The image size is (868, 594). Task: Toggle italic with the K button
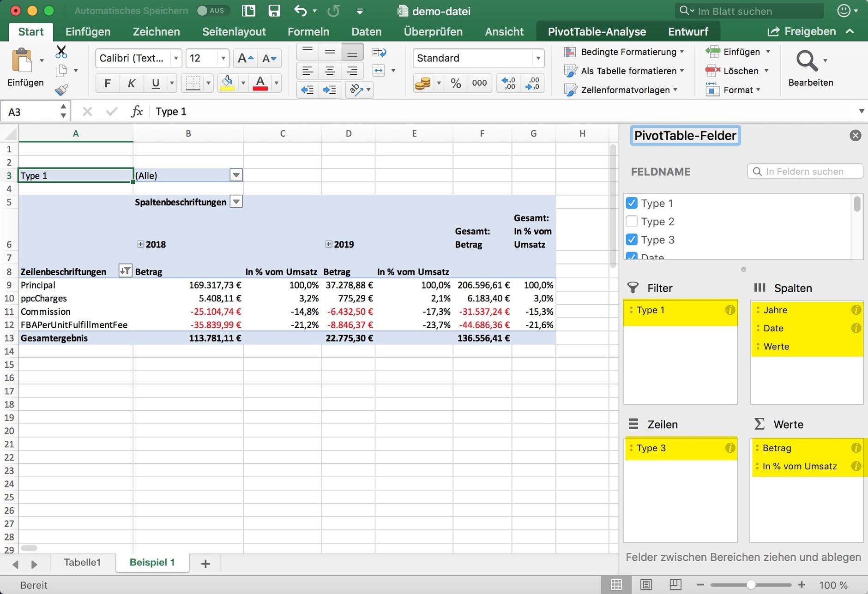132,83
